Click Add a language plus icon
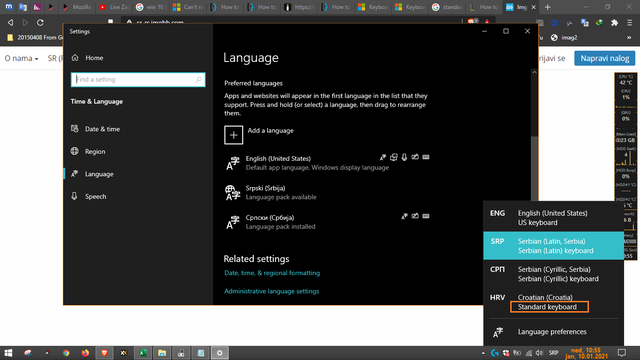640x360 pixels. (233, 135)
